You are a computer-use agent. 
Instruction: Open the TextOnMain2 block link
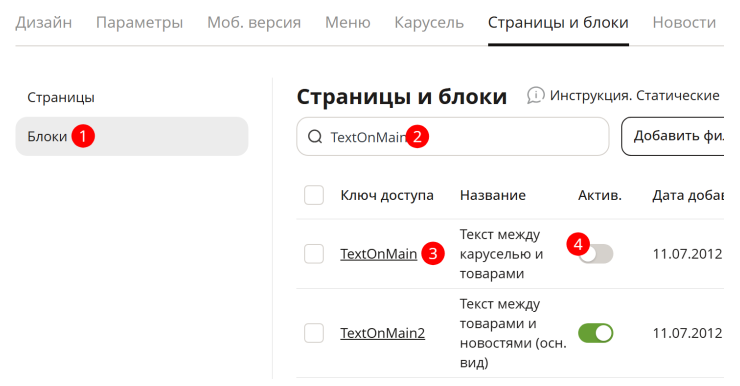pos(382,333)
